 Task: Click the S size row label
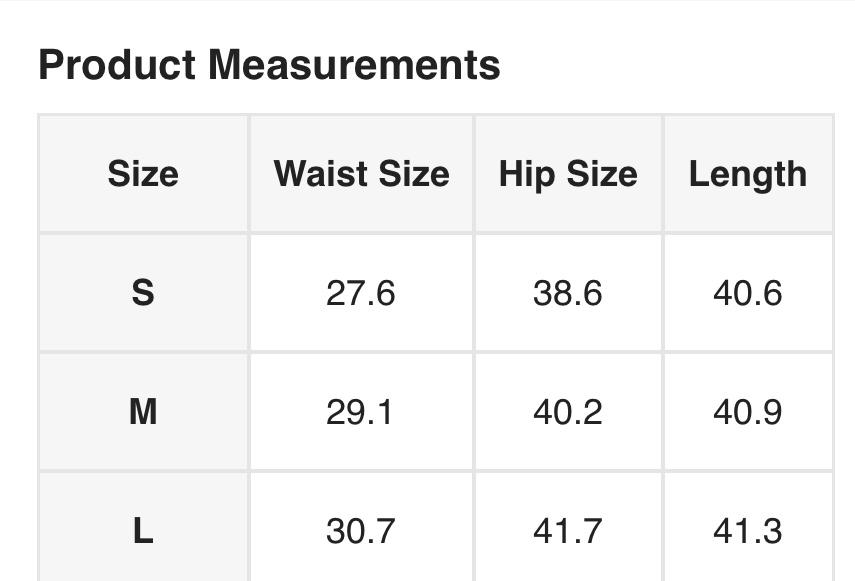(x=143, y=293)
